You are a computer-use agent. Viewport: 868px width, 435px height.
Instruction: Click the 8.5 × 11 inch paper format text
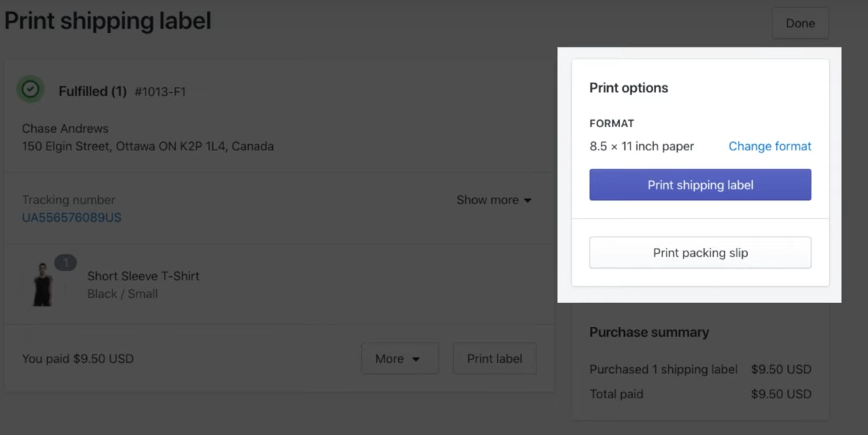pos(642,146)
